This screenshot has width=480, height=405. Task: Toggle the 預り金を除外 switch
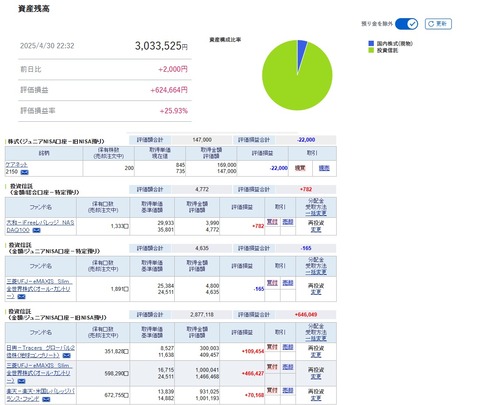pos(406,24)
